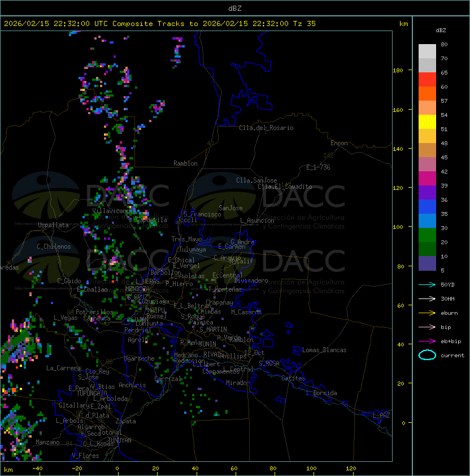Click the dark violet swatch at legend bottom
470x476 pixels.
427,263
